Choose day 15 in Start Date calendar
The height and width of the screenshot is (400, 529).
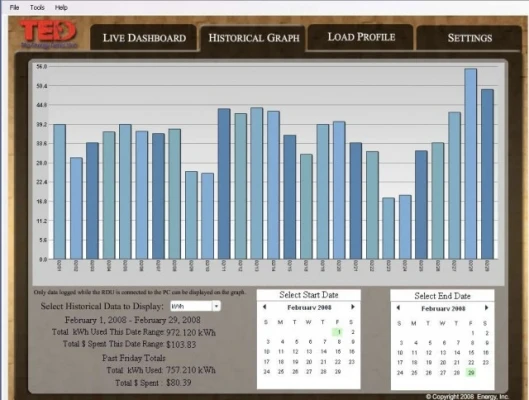(x=338, y=351)
